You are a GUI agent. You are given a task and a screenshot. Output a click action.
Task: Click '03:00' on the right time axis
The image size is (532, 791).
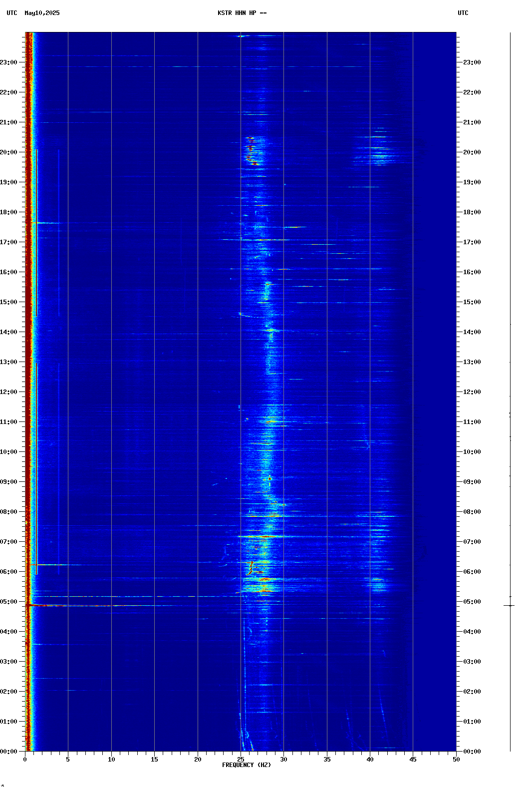472,662
